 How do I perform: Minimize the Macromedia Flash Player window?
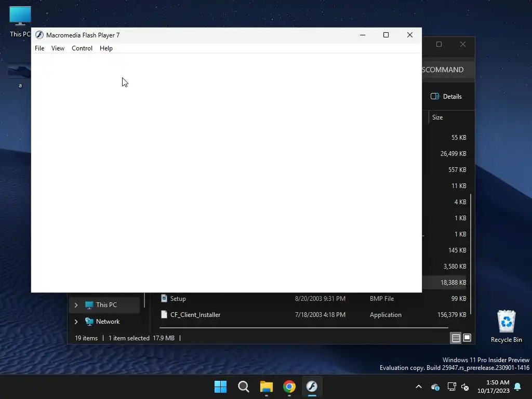(363, 35)
